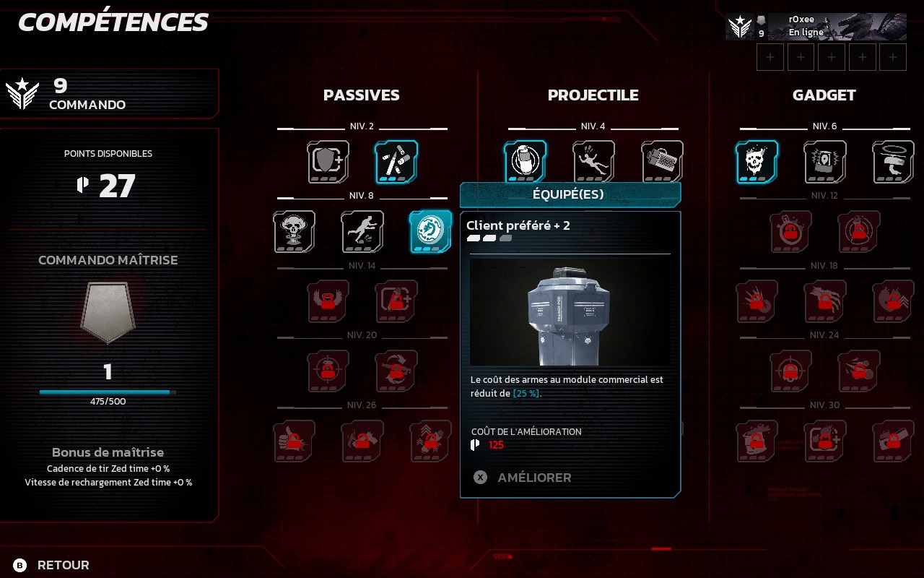924x578 pixels.
Task: Click the Commando mastery progress bar
Action: coord(108,392)
